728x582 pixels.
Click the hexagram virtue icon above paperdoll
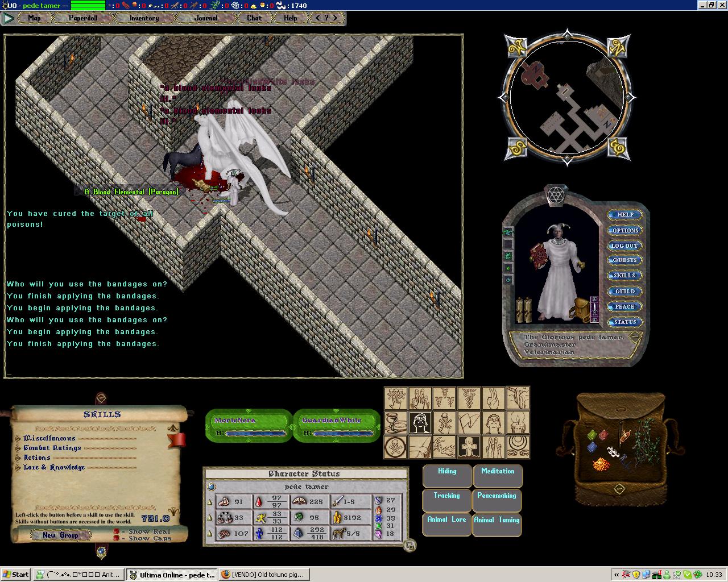[x=555, y=196]
